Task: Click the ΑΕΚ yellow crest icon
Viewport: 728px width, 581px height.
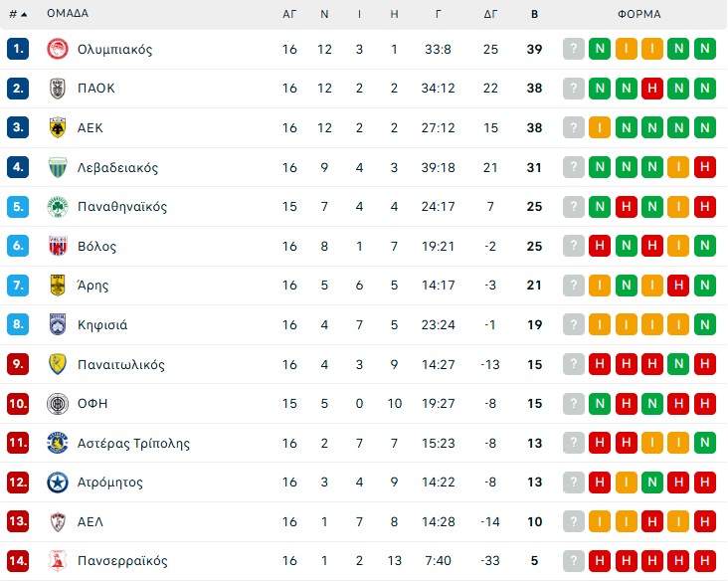Action: [57, 127]
